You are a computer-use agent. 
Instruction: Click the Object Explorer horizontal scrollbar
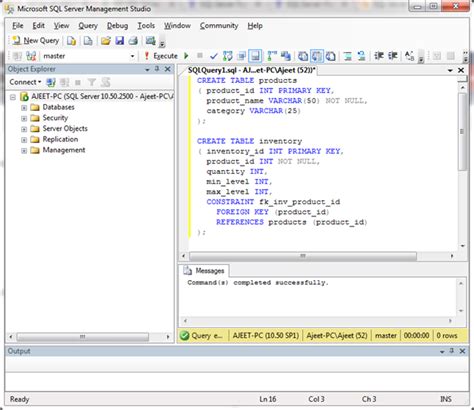83,337
